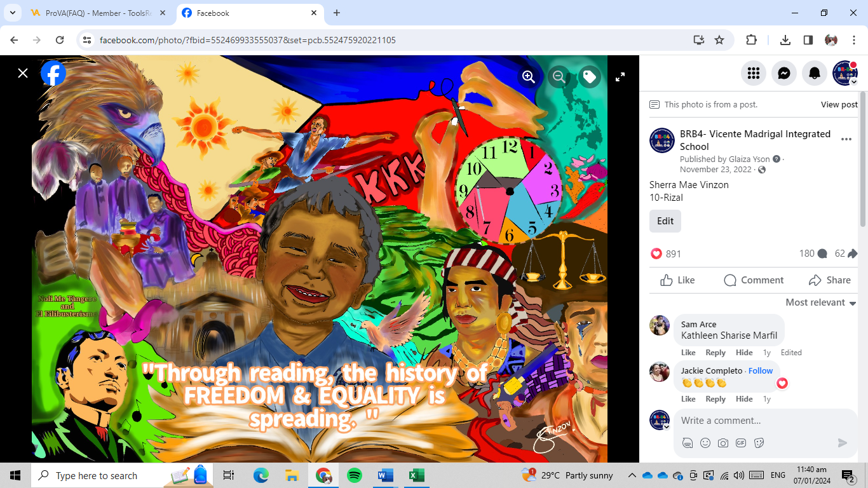The image size is (868, 488).
Task: Expand your account menu from the profile picture
Action: (x=845, y=73)
